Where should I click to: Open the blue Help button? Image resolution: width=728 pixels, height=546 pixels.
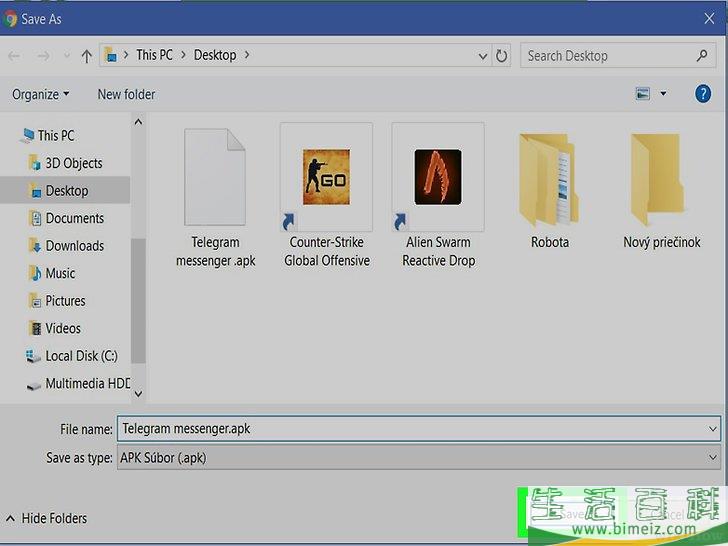tap(703, 94)
